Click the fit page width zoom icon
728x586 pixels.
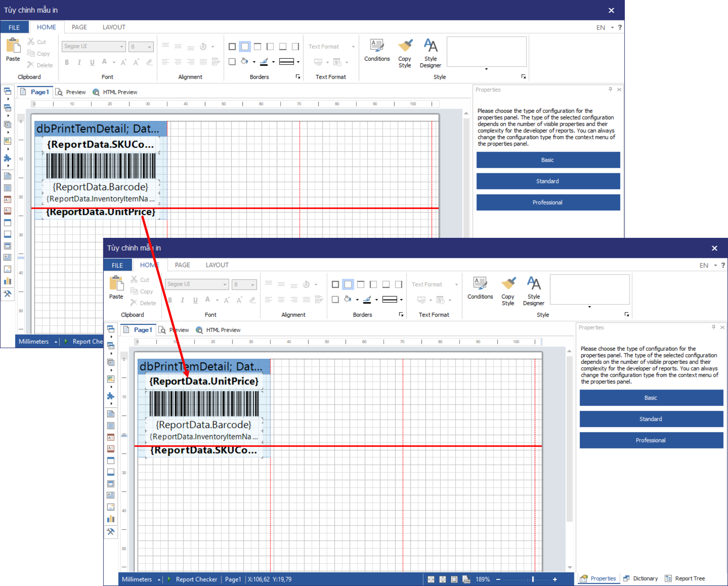[x=431, y=579]
